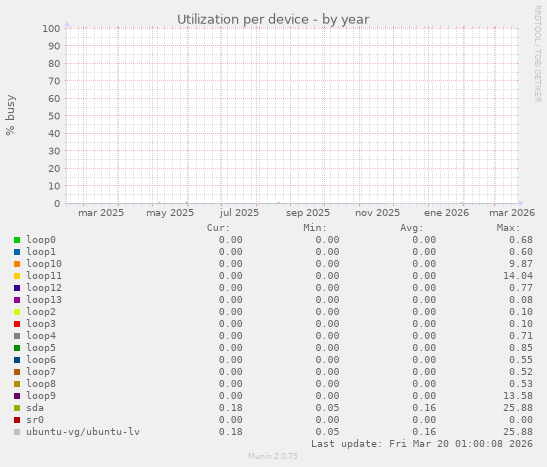Click sda average value 0.16
The height and width of the screenshot is (467, 547).
tap(424, 408)
